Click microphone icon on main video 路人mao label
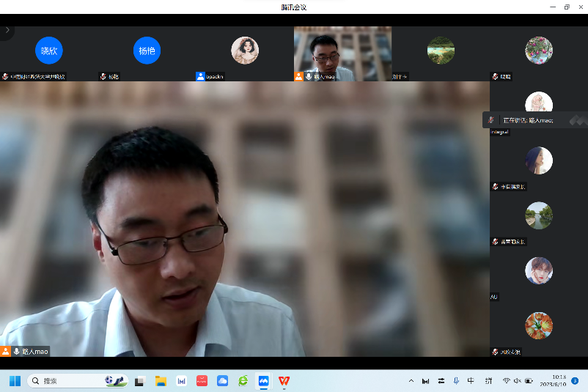Screen dimensions: 588x392 tap(17, 351)
